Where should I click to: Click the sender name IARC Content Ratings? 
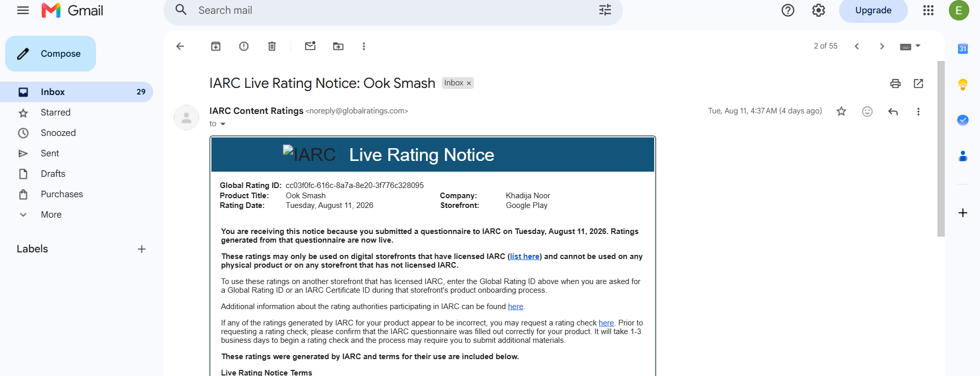(x=256, y=111)
